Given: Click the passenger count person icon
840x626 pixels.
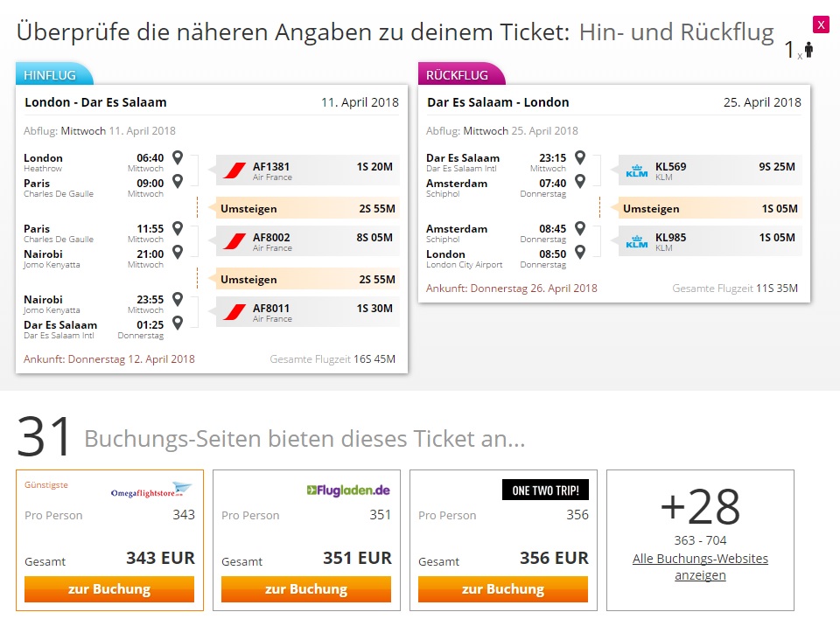Looking at the screenshot, I should 808,49.
